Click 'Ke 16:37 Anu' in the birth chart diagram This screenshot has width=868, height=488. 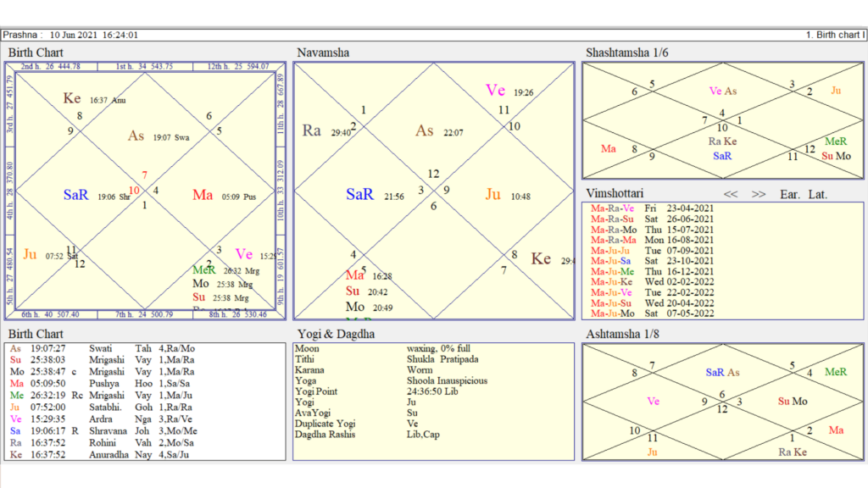coord(94,98)
